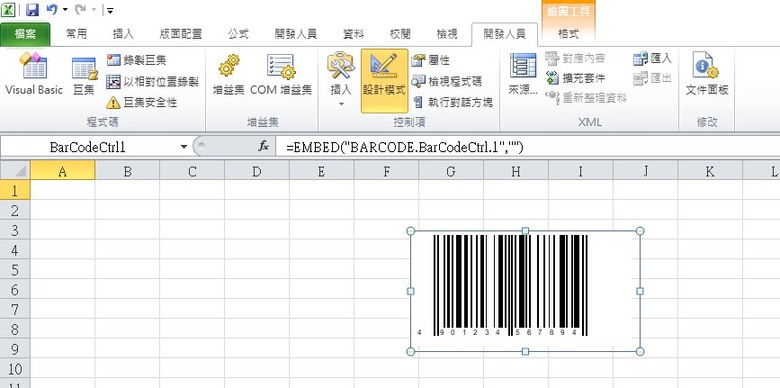Click the barcode's top middle handle
780x388 pixels.
click(525, 231)
